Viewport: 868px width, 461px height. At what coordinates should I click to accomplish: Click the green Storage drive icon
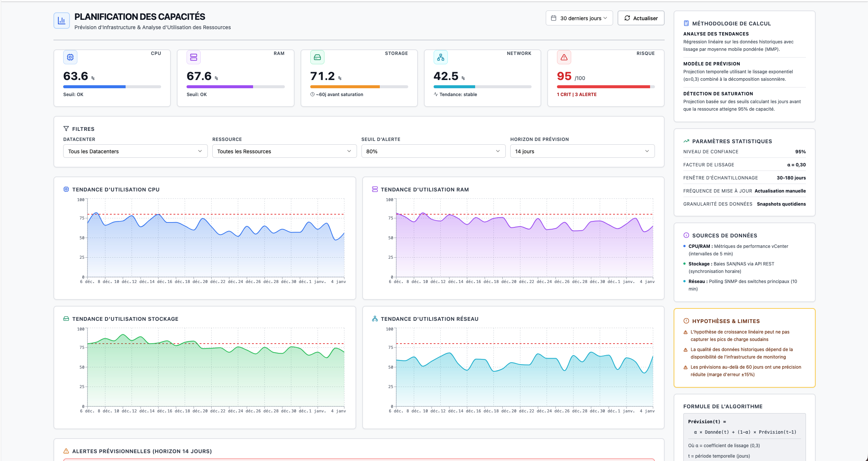click(317, 57)
